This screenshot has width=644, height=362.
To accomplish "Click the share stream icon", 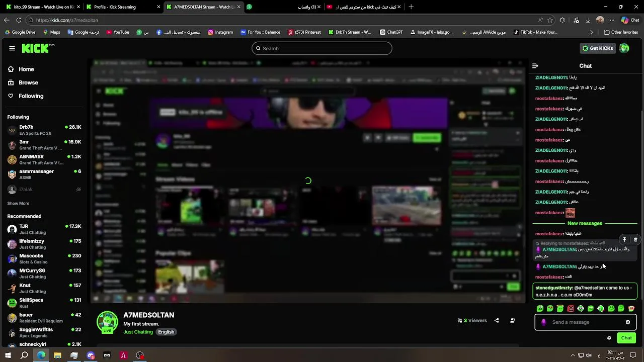I will 497,320.
